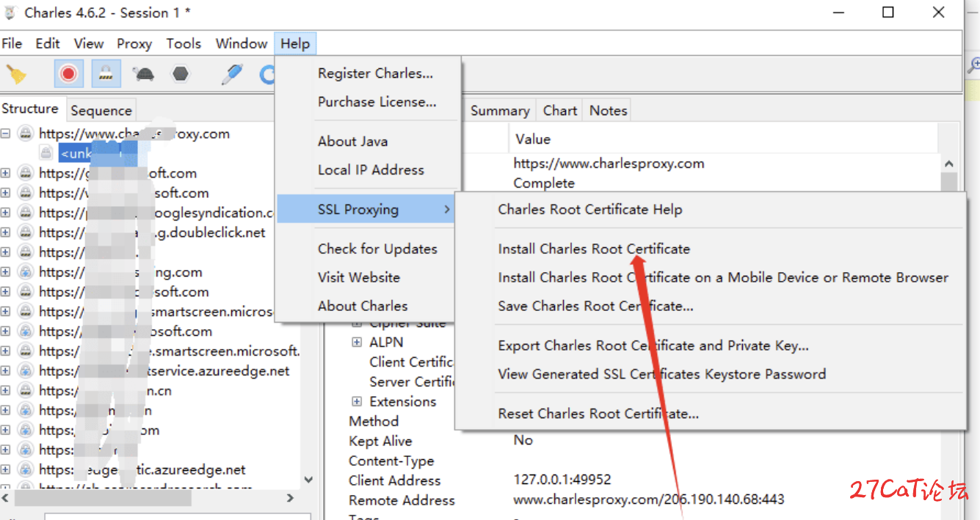Clear the session with the broom icon
Image resolution: width=980 pixels, height=520 pixels.
(x=16, y=74)
